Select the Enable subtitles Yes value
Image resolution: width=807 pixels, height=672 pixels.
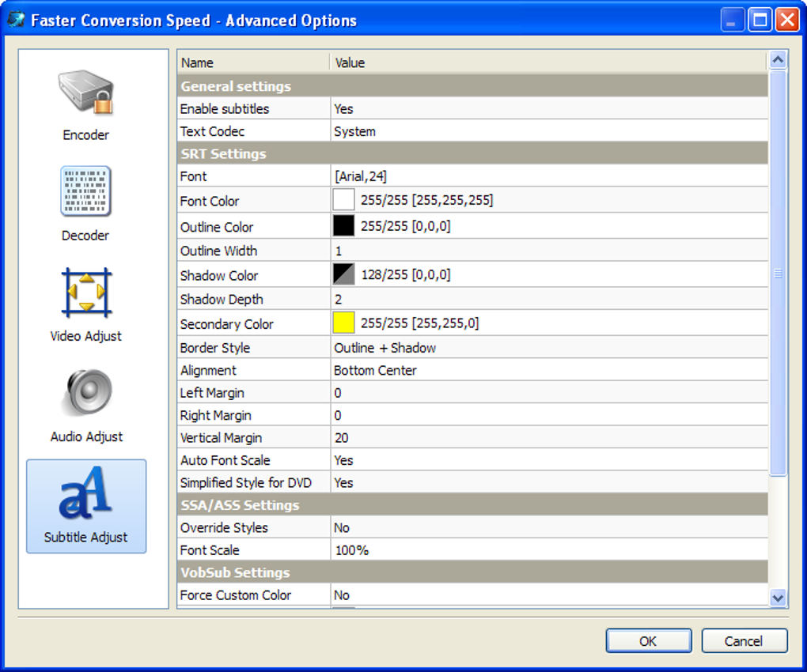coord(549,108)
